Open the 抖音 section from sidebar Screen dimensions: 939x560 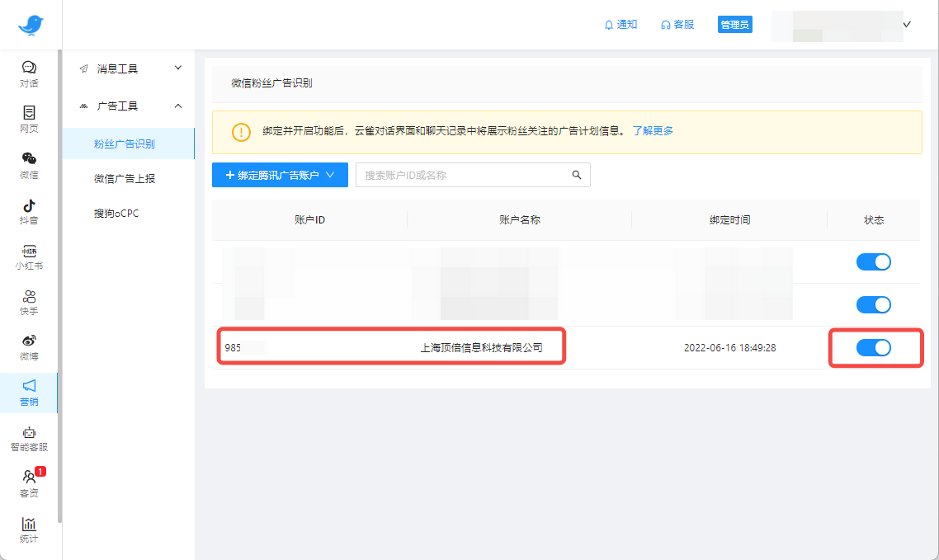pyautogui.click(x=29, y=209)
